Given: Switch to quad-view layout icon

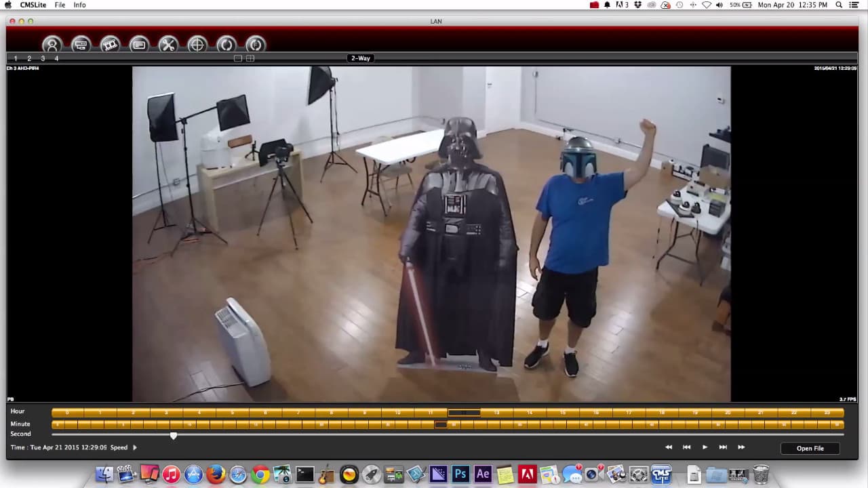Looking at the screenshot, I should pyautogui.click(x=250, y=58).
